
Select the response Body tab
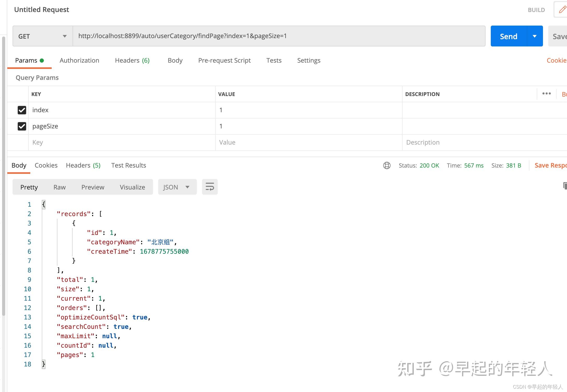19,165
